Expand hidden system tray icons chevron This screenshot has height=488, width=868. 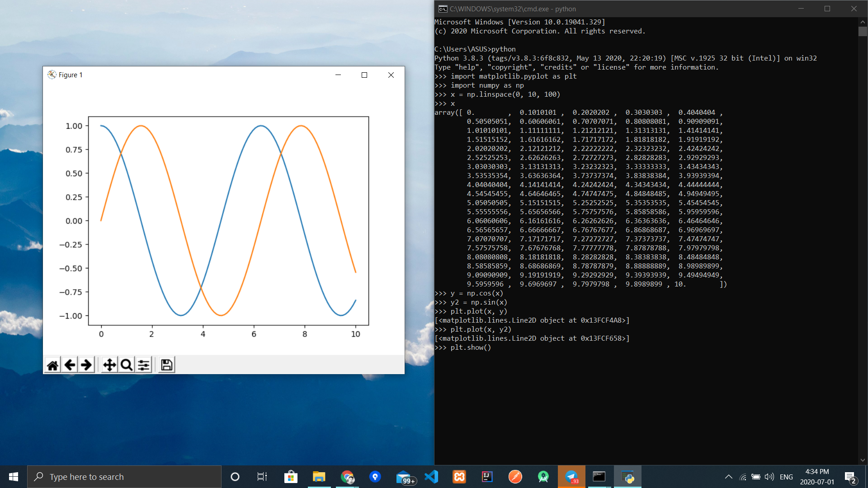[x=728, y=477]
